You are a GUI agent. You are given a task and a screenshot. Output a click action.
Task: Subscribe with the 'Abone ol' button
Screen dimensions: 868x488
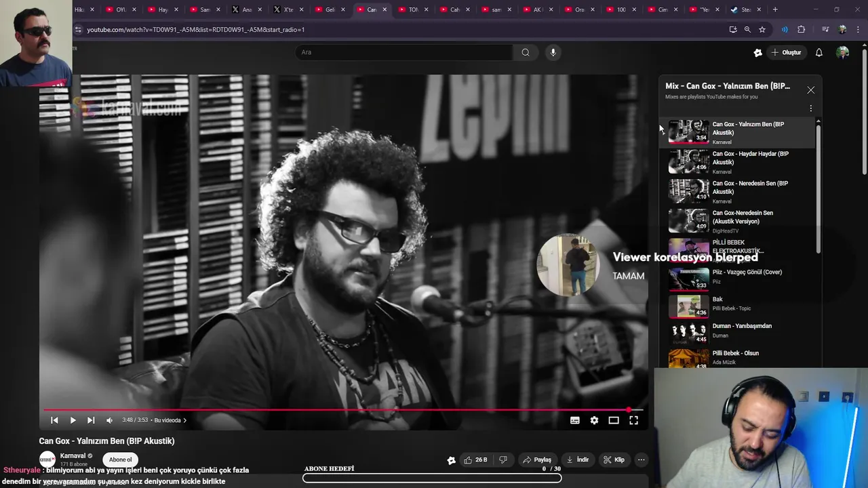point(121,460)
